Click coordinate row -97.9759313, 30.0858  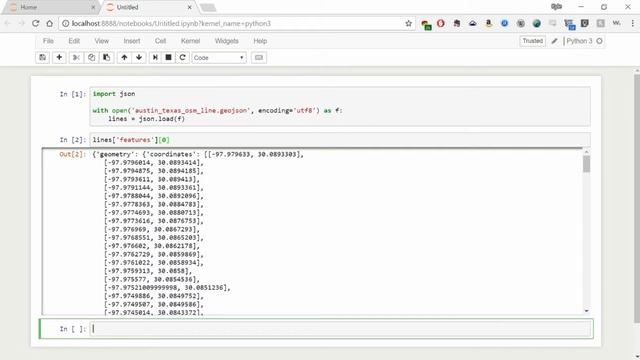(x=147, y=271)
